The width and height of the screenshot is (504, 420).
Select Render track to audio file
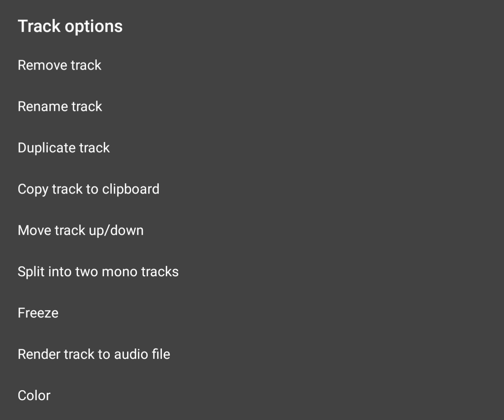(x=94, y=354)
